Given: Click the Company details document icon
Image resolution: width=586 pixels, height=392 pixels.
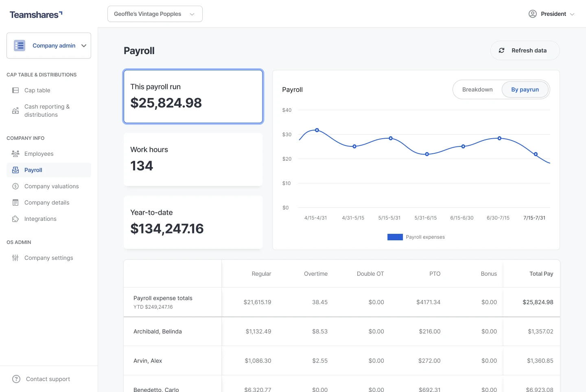Looking at the screenshot, I should (15, 203).
